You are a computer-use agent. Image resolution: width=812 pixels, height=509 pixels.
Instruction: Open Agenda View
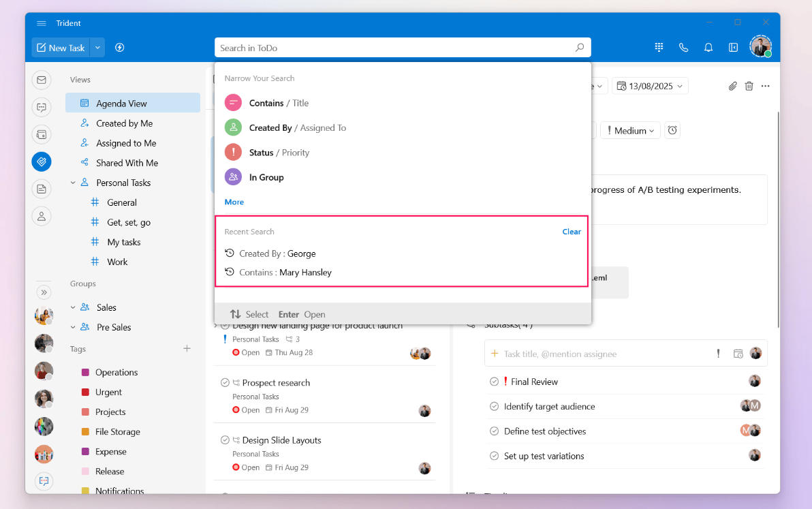click(133, 103)
